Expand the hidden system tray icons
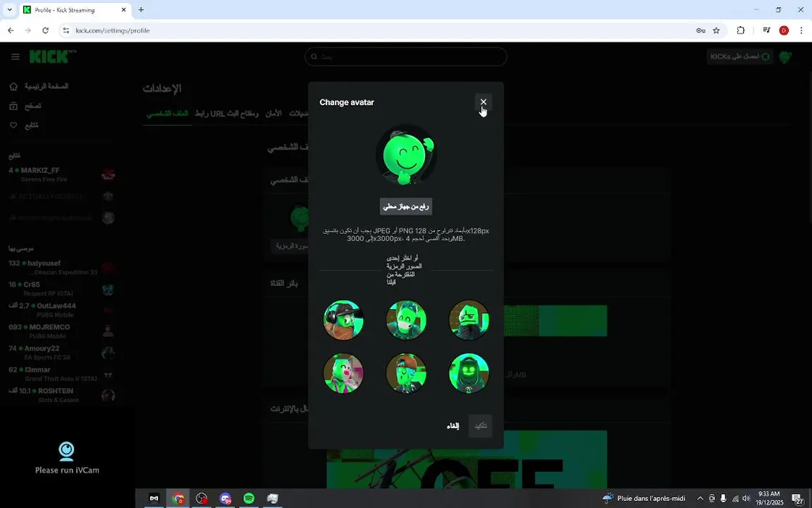This screenshot has height=508, width=812. [x=700, y=499]
